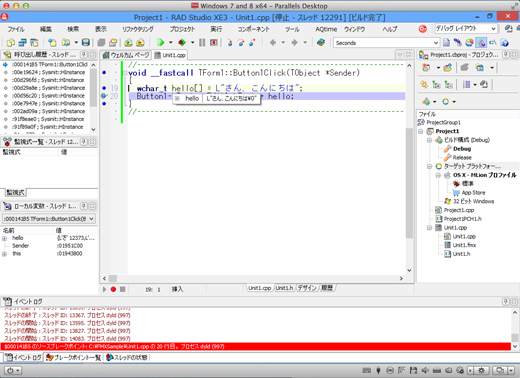520x378 pixels.
Task: Switch to the スレッドの状態 tab
Action: pyautogui.click(x=127, y=357)
